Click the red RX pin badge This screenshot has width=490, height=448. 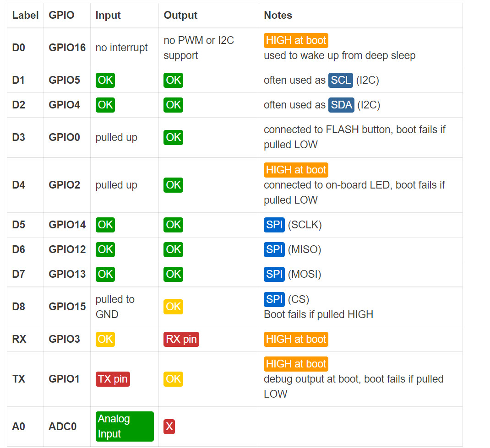(181, 339)
